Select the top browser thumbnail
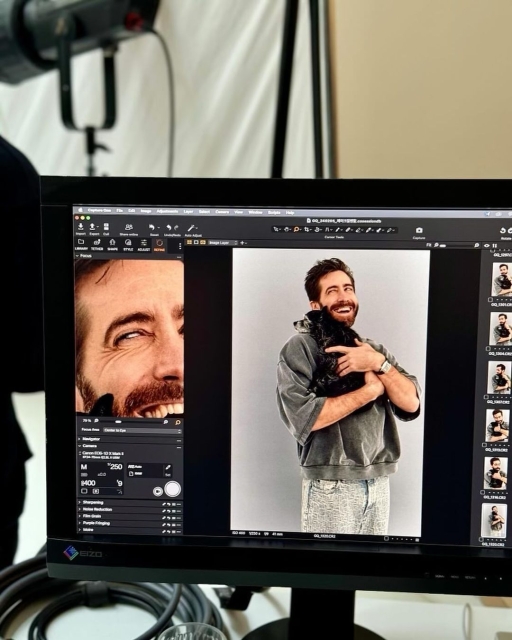The height and width of the screenshot is (640, 512). coord(502,279)
